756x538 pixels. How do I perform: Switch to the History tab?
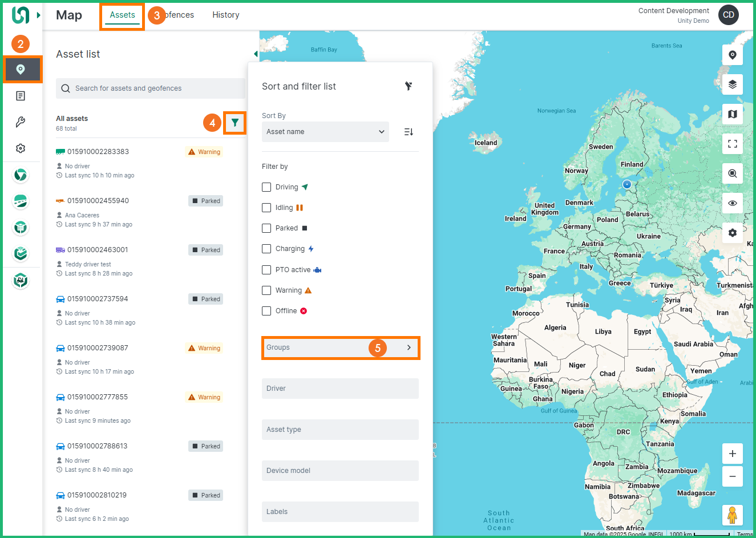point(225,15)
